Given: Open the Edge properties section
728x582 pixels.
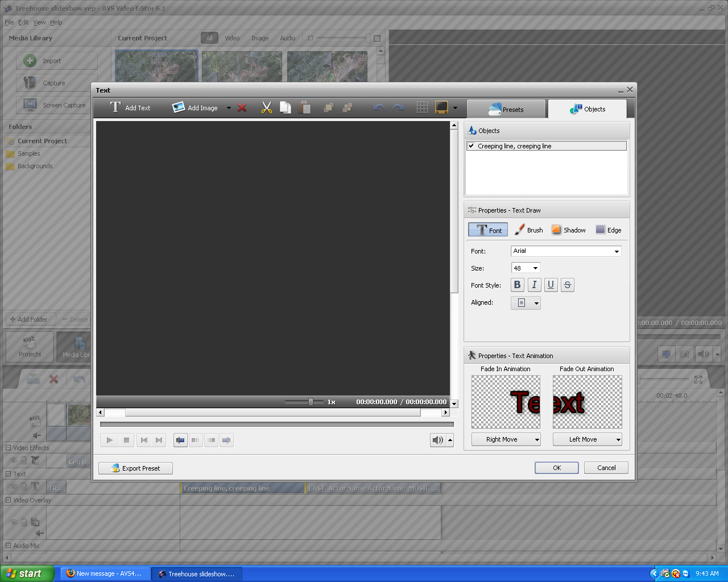Looking at the screenshot, I should point(609,230).
